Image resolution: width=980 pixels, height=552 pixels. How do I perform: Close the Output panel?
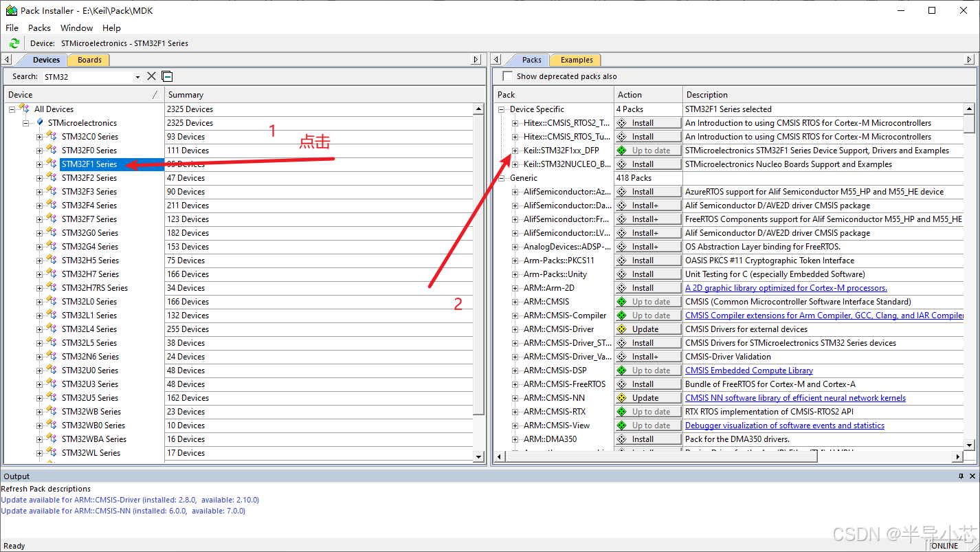[x=972, y=476]
